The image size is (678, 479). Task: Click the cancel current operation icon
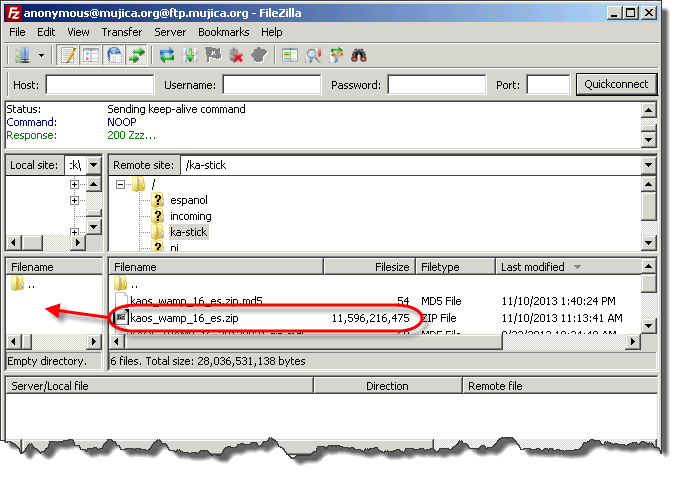point(214,55)
